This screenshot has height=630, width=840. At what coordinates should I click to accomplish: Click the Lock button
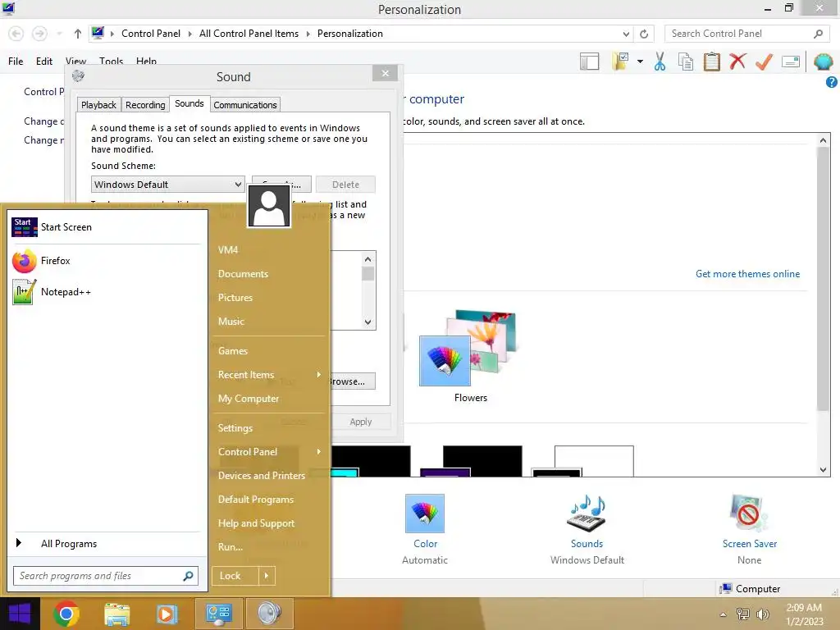(x=235, y=576)
